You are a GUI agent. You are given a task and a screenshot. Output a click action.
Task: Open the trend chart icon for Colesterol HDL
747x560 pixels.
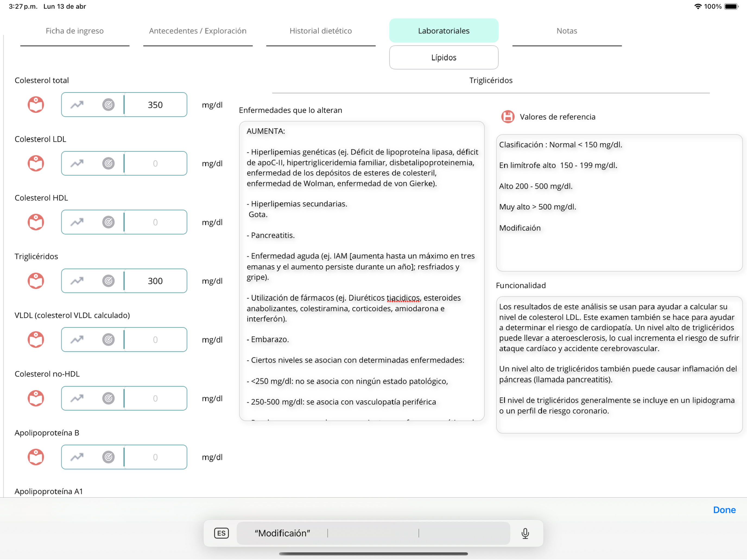coord(77,222)
